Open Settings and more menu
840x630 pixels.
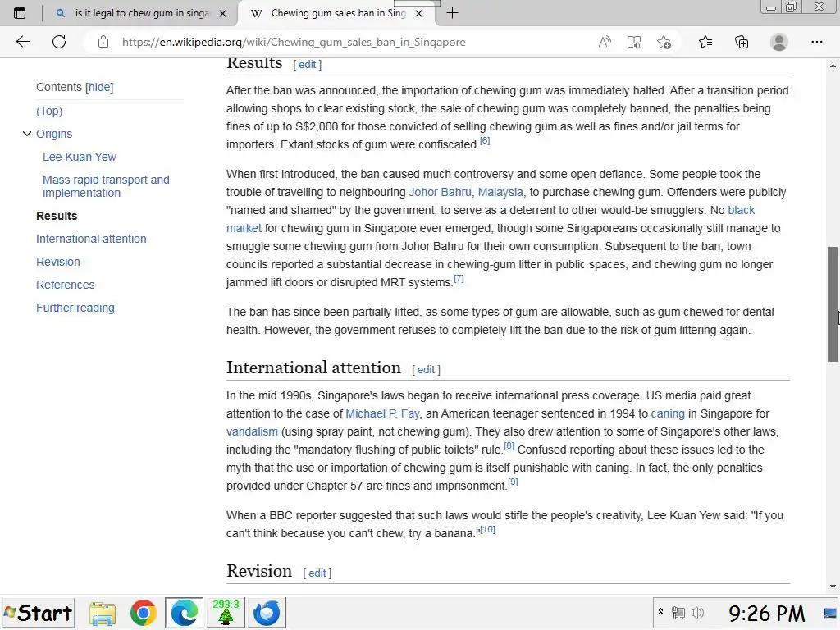816,42
